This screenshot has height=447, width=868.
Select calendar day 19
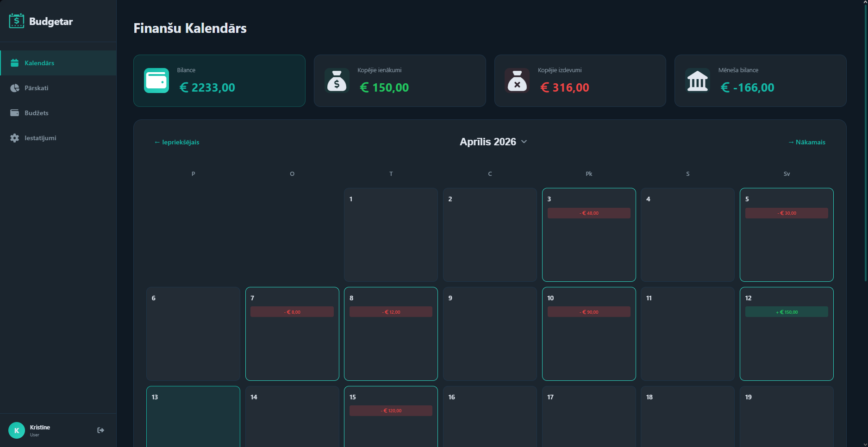787,416
